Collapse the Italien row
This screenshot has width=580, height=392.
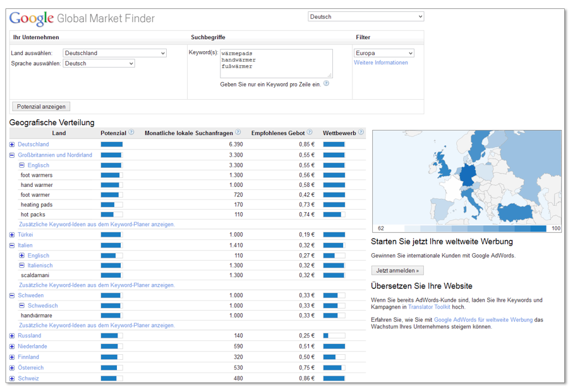pyautogui.click(x=12, y=246)
